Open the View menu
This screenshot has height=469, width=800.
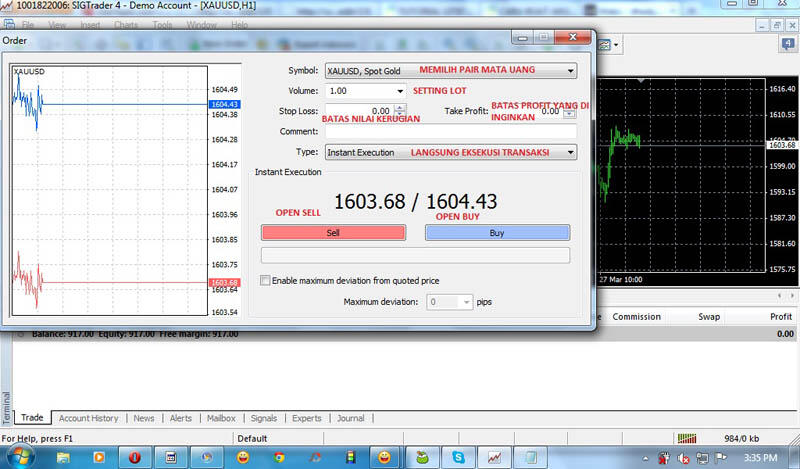click(x=57, y=25)
